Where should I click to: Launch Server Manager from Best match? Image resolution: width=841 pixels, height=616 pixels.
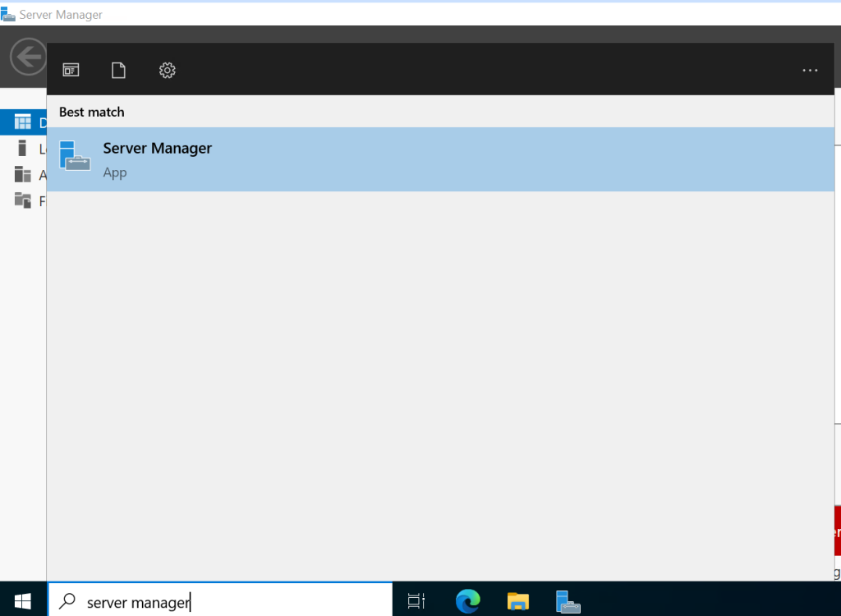[157, 148]
